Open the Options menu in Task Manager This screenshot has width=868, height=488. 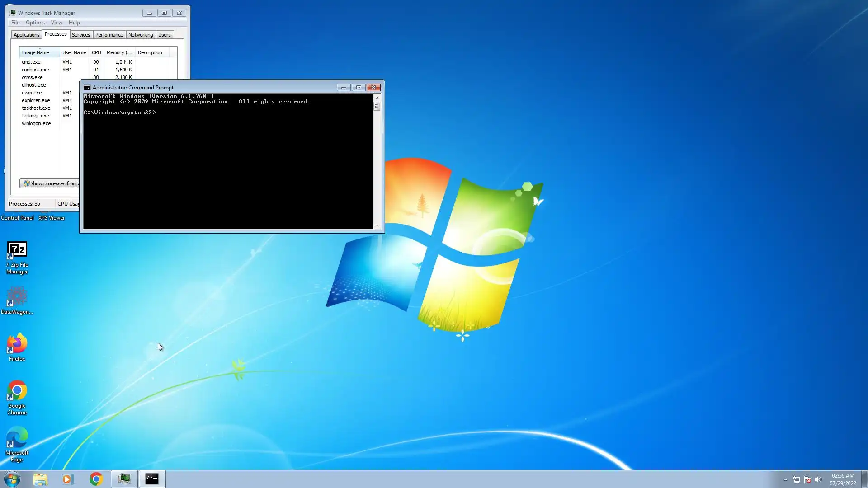35,23
